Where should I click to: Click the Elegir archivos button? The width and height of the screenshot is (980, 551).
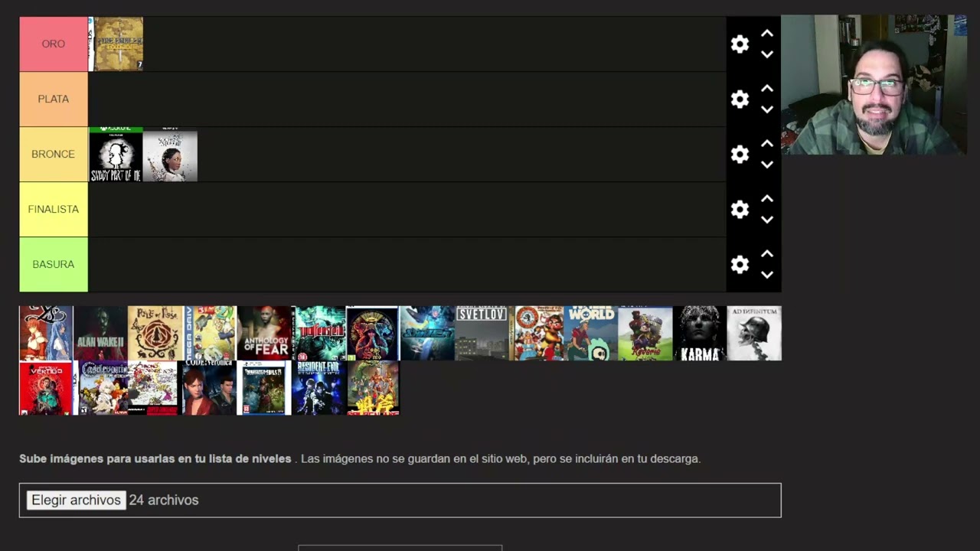(x=76, y=500)
